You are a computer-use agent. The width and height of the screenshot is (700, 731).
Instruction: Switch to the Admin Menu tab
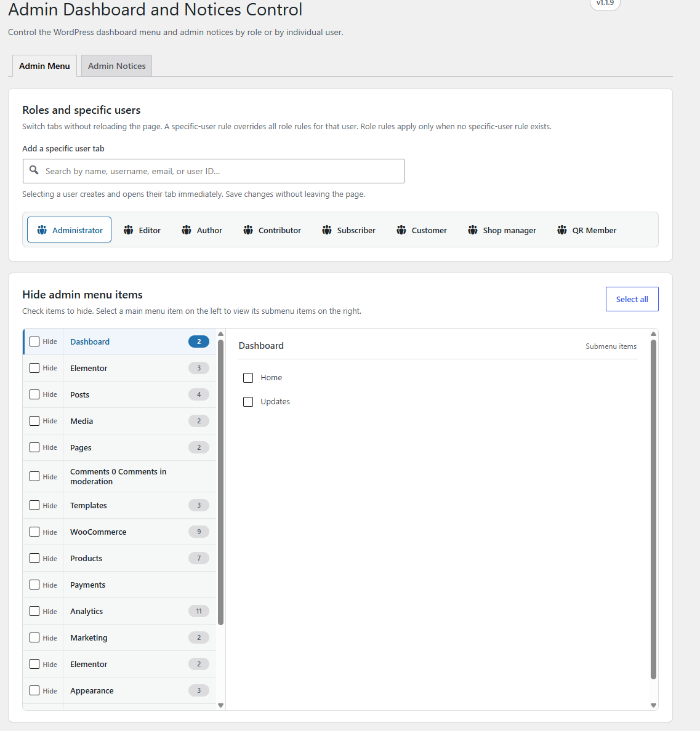click(44, 66)
